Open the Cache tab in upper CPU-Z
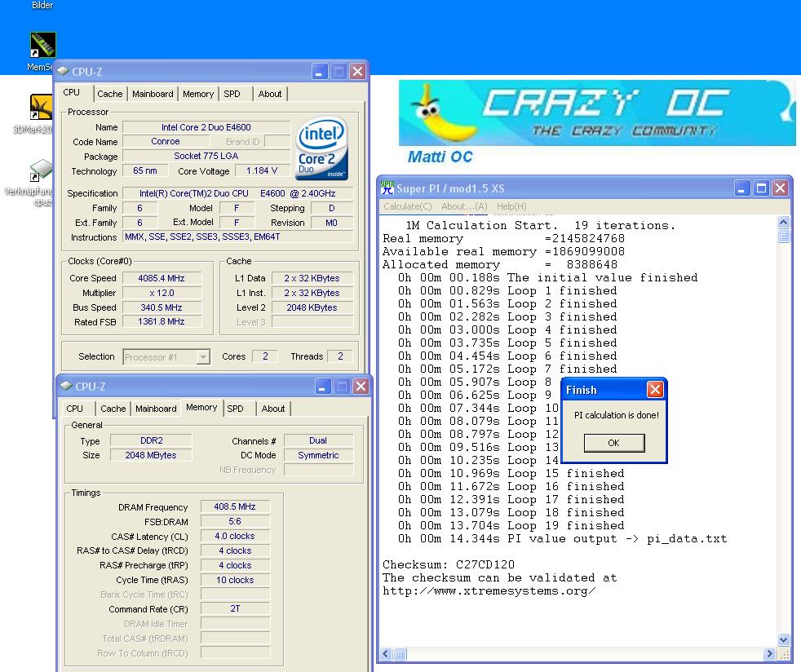Image resolution: width=801 pixels, height=672 pixels. 110,94
